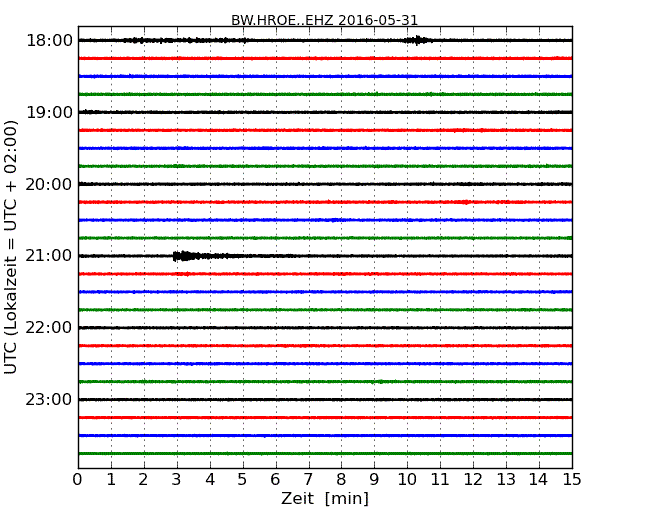Pick the 23:00 y-axis tick label

point(49,399)
